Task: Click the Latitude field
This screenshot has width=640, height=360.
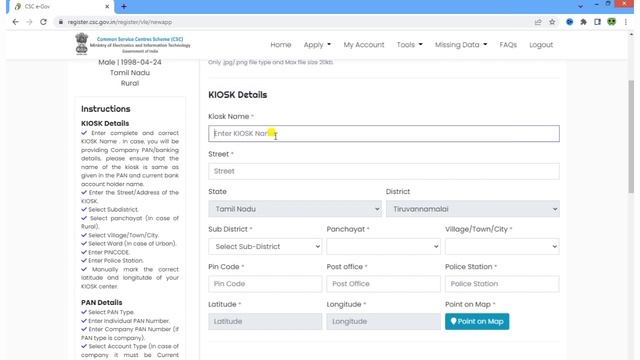Action: pyautogui.click(x=265, y=321)
